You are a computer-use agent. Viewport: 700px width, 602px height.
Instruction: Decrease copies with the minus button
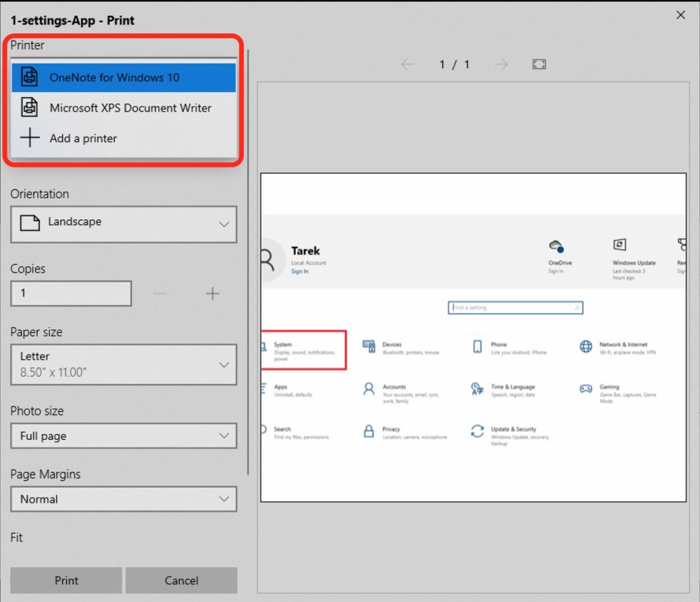click(160, 293)
